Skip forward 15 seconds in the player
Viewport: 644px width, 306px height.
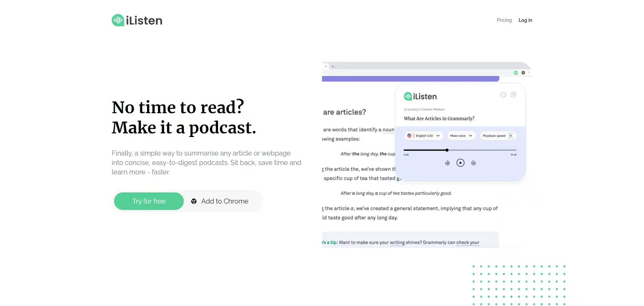point(474,163)
